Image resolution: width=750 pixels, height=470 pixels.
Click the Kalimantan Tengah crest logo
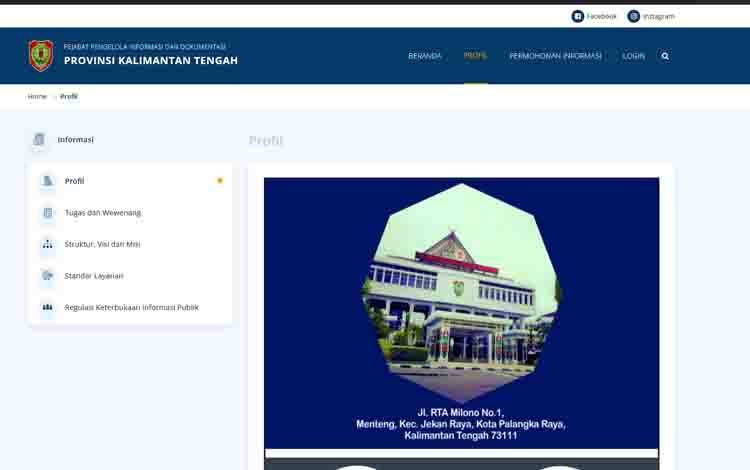[x=41, y=55]
